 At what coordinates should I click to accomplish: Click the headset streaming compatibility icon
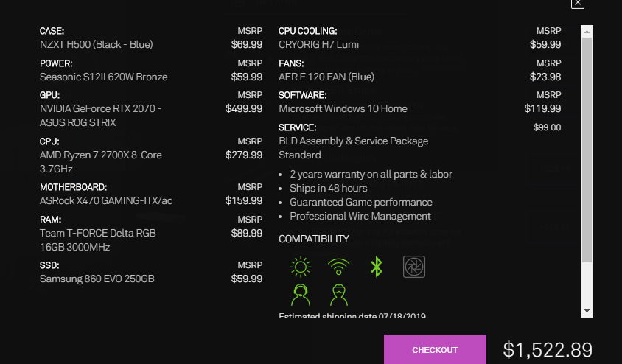pos(300,295)
